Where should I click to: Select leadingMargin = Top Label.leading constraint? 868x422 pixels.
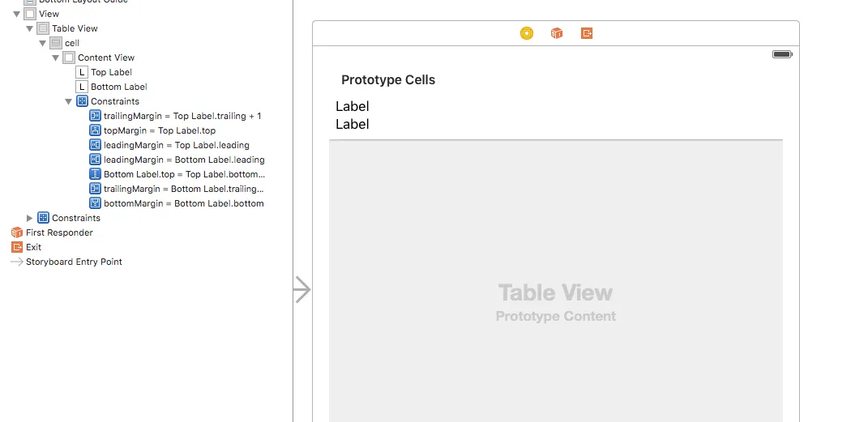pyautogui.click(x=176, y=145)
